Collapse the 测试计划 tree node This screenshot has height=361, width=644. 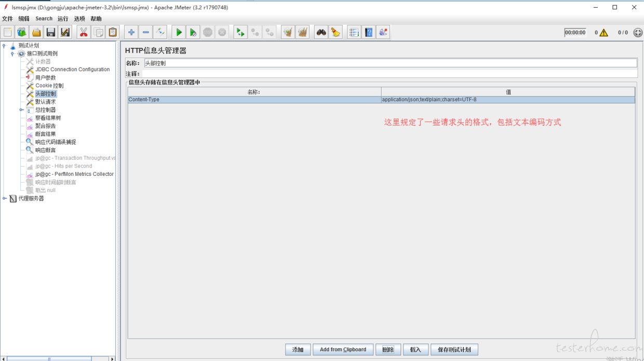click(x=4, y=46)
